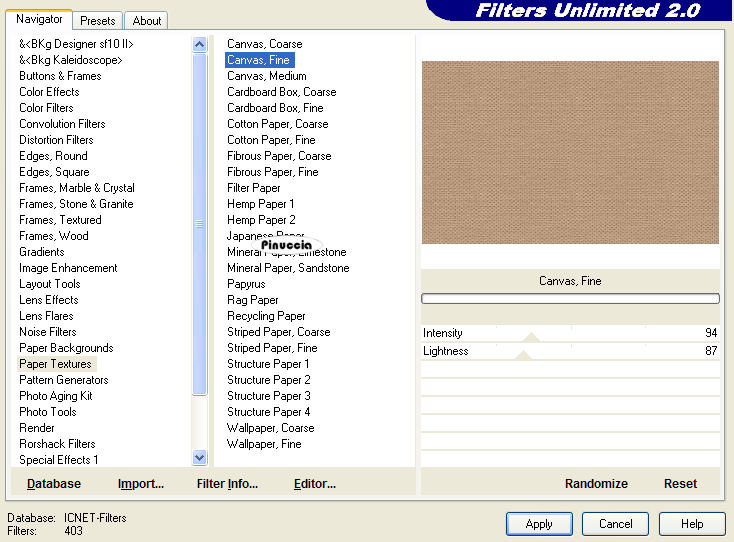Choose Fibrous Paper, Fine filter
The image size is (734, 542).
pyautogui.click(x=272, y=172)
